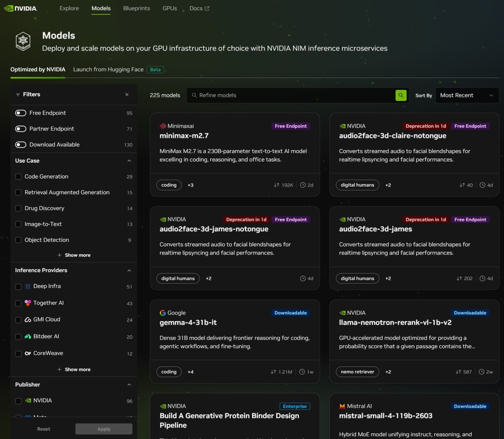Click the coding tag on minimax-m2.7 card
This screenshot has width=504, height=439.
(x=169, y=185)
